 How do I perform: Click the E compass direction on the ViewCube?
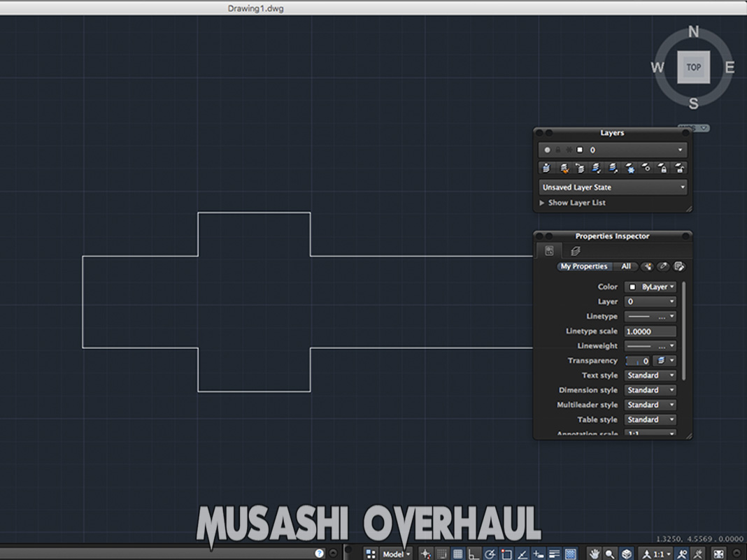pos(730,67)
